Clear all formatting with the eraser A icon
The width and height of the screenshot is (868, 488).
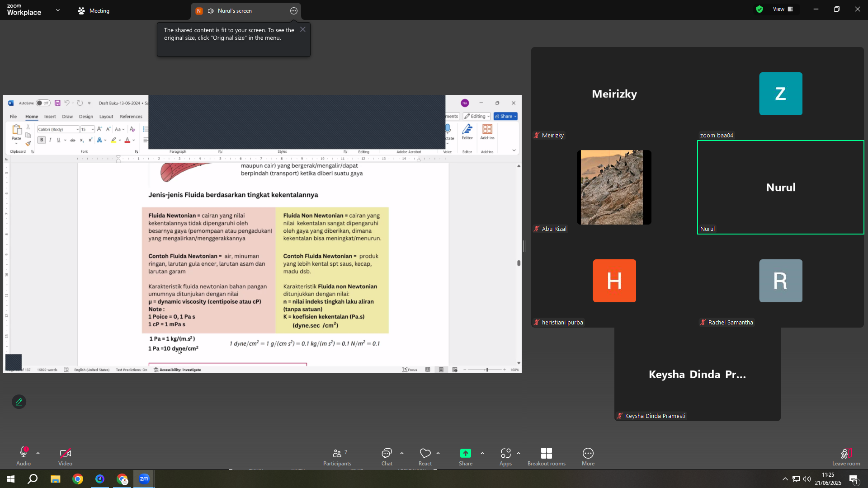pyautogui.click(x=132, y=129)
